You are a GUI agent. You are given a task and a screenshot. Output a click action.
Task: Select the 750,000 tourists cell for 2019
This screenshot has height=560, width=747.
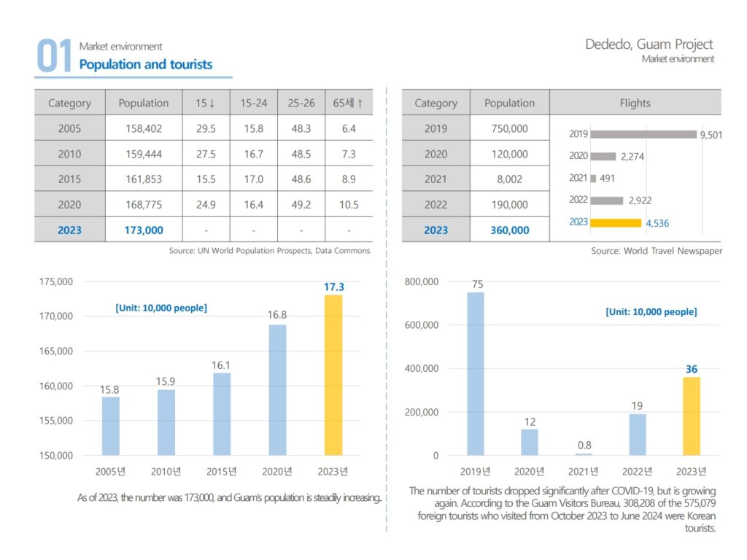509,128
